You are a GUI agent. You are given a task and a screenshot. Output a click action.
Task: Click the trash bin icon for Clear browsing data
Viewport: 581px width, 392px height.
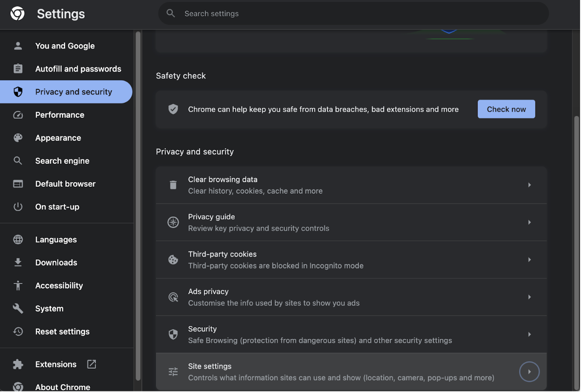173,185
